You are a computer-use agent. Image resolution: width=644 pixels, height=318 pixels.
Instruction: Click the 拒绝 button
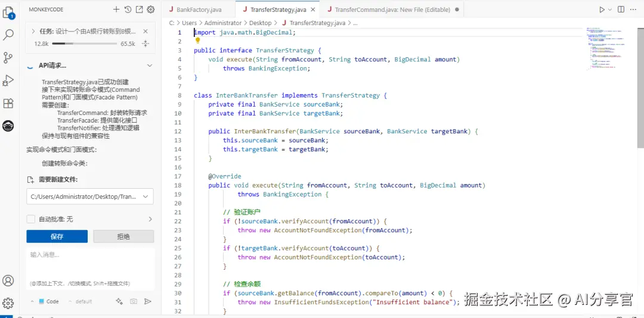pyautogui.click(x=123, y=236)
